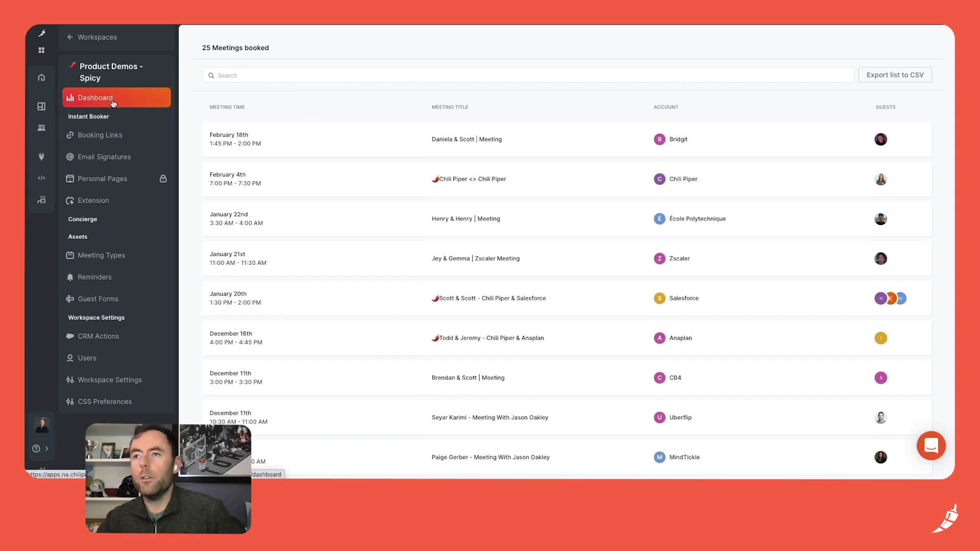Click the Salesforce guest avatars group
Screen dimensions: 980x551
(890, 298)
